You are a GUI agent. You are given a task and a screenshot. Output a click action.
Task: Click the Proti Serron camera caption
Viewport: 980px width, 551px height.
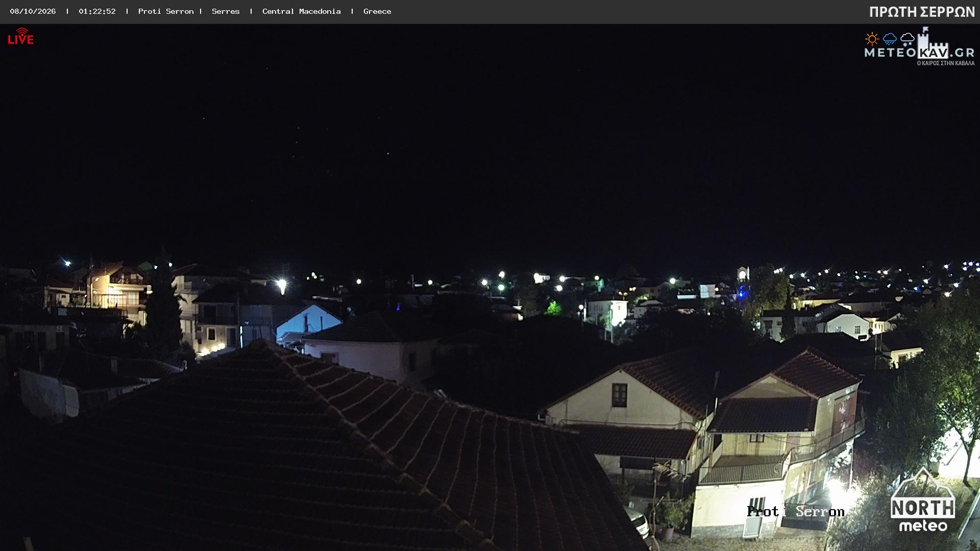795,511
